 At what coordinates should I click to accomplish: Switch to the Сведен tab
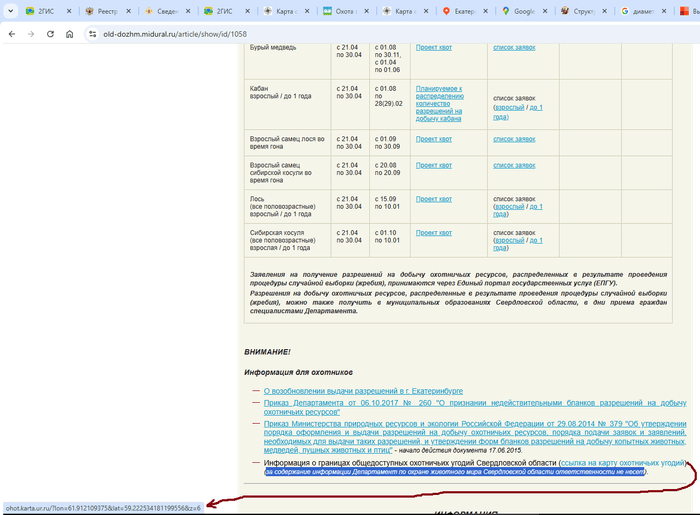tap(166, 11)
